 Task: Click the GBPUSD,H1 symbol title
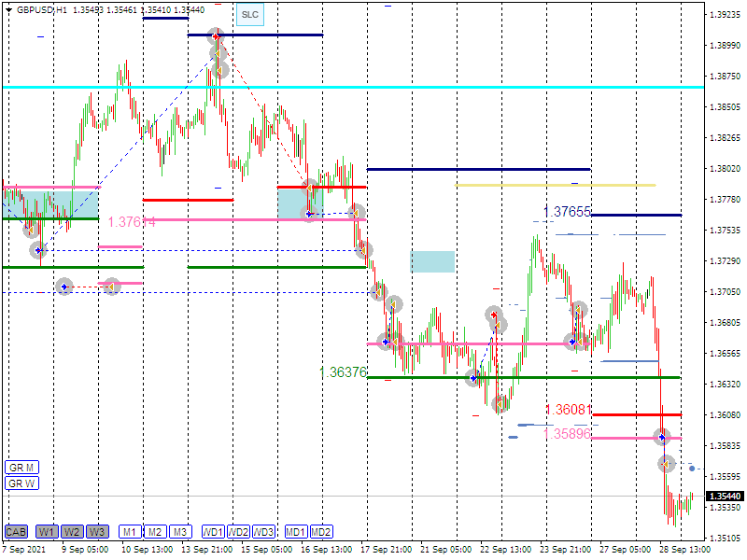click(x=42, y=10)
